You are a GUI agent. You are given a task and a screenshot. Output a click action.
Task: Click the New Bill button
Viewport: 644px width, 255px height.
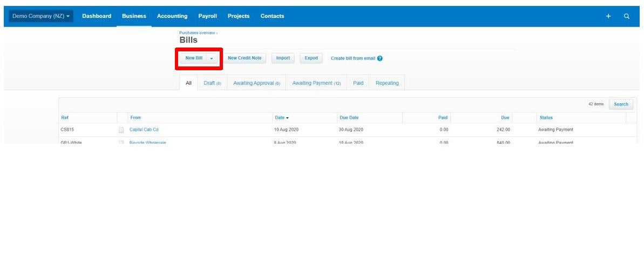click(x=193, y=58)
